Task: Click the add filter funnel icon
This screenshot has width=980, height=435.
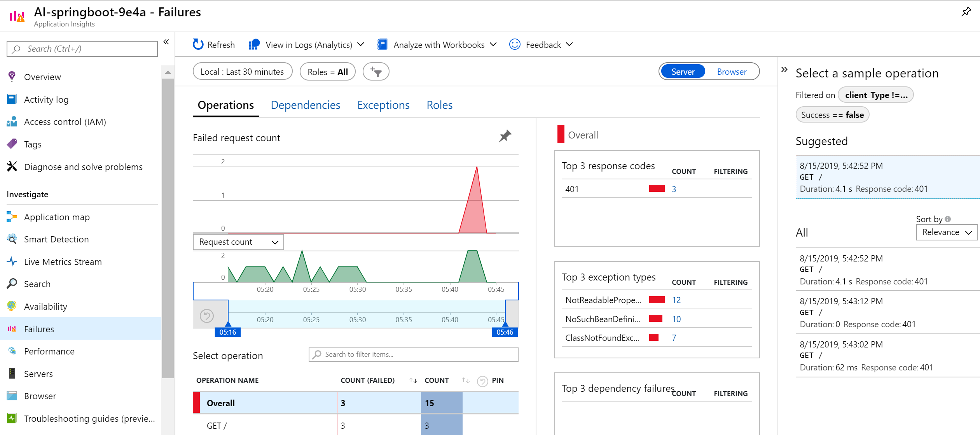Action: 376,72
